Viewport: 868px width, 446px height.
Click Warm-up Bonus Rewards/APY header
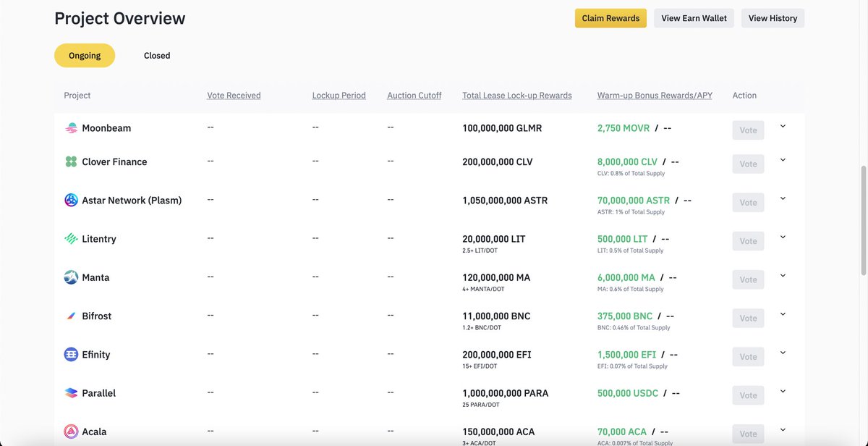[x=655, y=96]
